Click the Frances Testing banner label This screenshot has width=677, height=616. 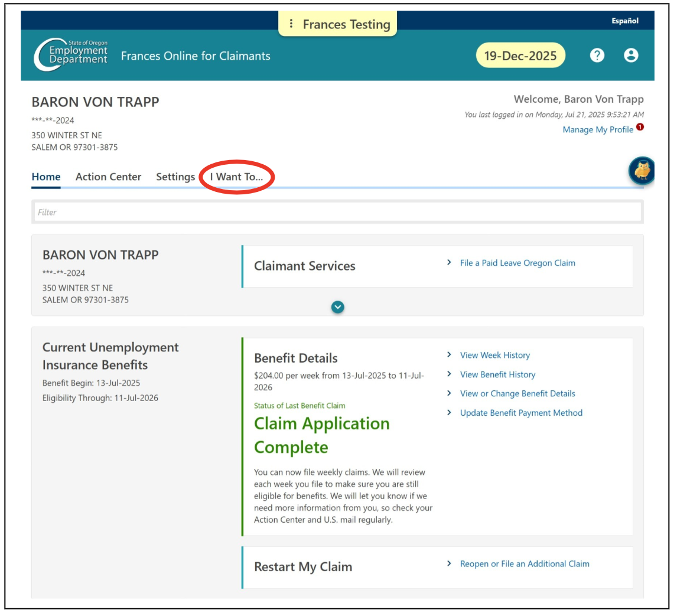[346, 24]
